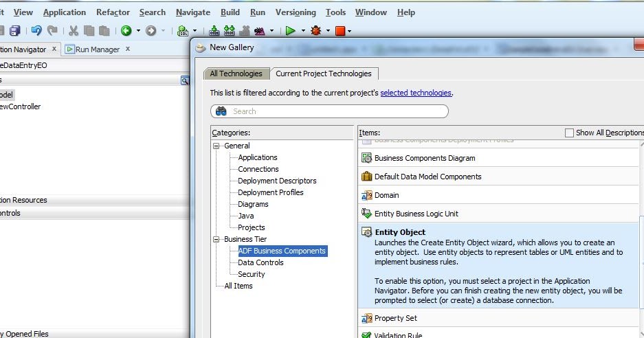This screenshot has width=644, height=338.
Task: Collapse the Business Tier category node
Action: pos(216,240)
